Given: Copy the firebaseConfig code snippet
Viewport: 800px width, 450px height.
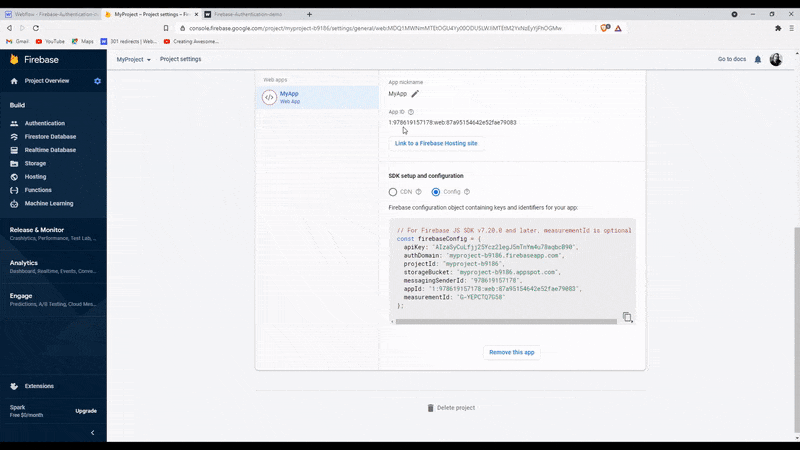Looking at the screenshot, I should pos(627,317).
